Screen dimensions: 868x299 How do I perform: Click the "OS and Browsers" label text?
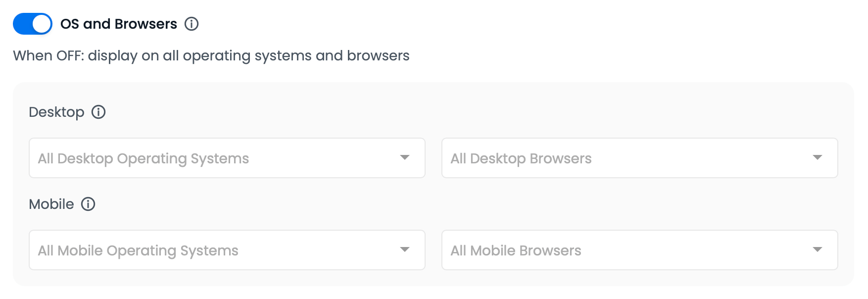click(x=119, y=24)
